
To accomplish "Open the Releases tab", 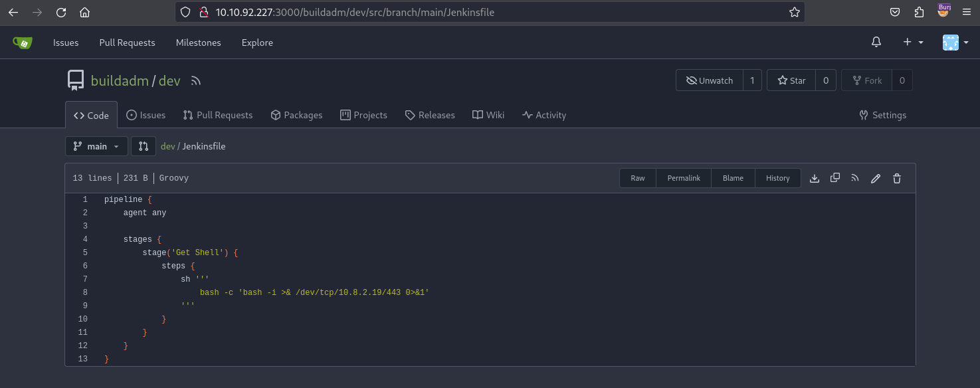I will pos(430,115).
